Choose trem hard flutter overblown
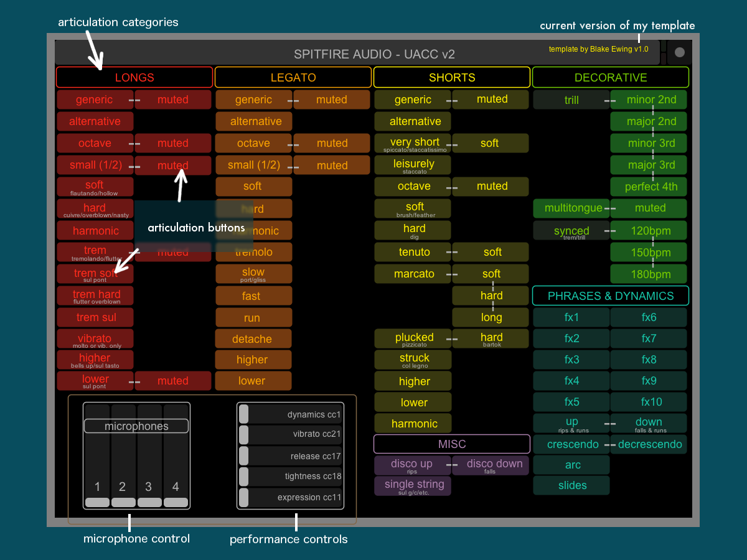 [95, 296]
